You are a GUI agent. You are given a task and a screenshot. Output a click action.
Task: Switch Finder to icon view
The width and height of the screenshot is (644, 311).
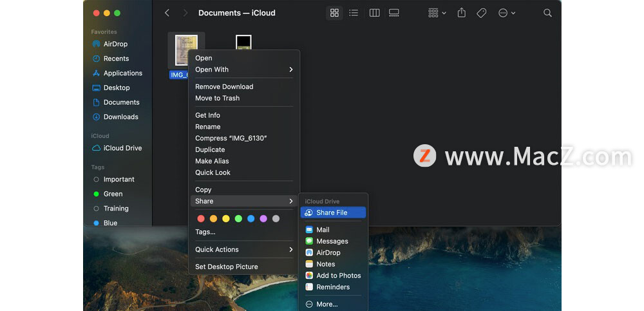[334, 13]
